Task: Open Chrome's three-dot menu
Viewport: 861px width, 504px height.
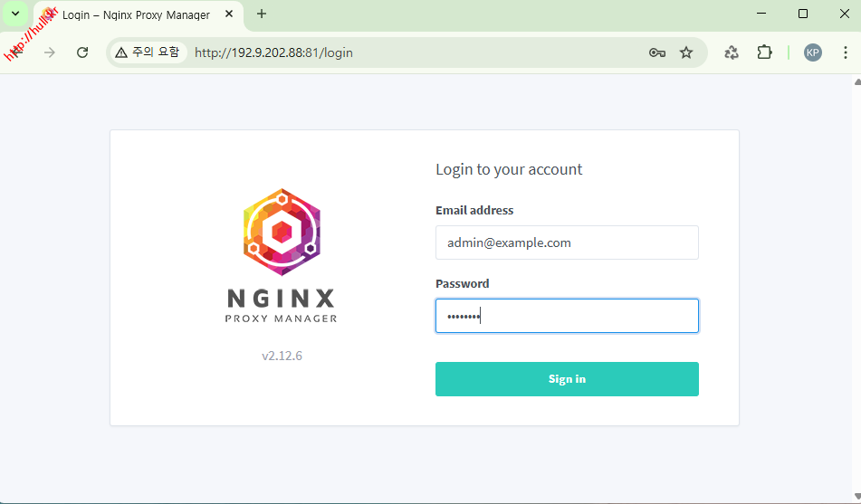Action: tap(846, 52)
